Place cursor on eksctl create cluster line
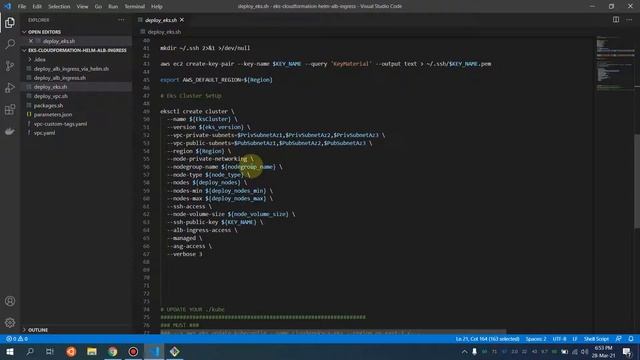640x360 pixels. coord(197,111)
